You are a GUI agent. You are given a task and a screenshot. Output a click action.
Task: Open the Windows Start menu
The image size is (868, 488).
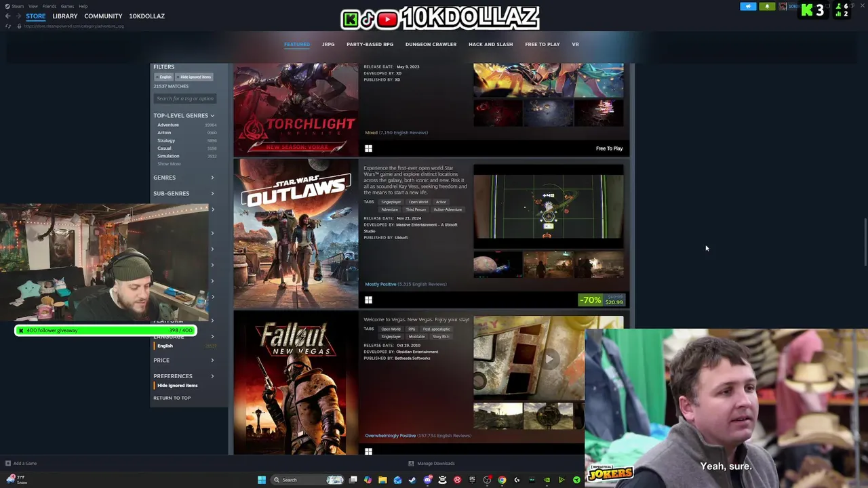tap(262, 480)
